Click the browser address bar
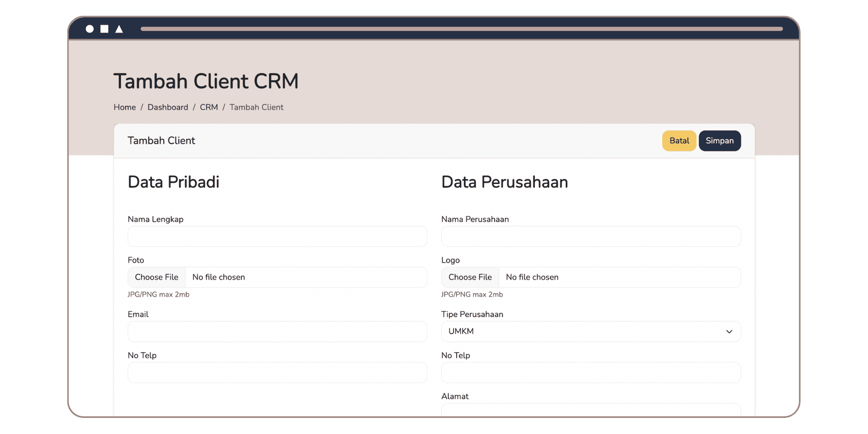The height and width of the screenshot is (434, 868). (461, 29)
